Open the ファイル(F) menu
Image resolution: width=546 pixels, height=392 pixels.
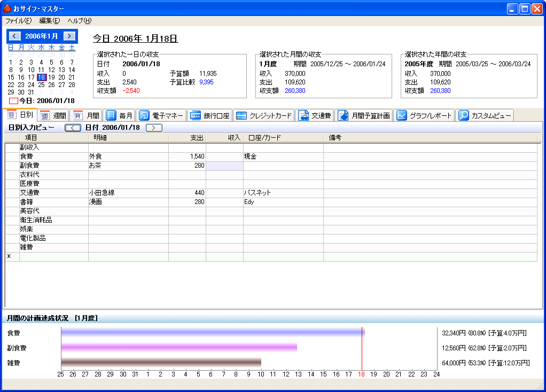click(19, 21)
